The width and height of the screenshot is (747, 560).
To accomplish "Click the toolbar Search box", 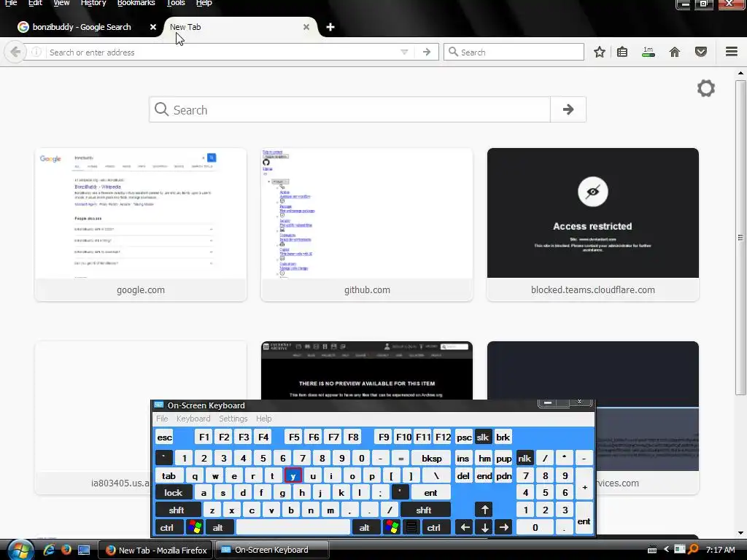I will 514,52.
